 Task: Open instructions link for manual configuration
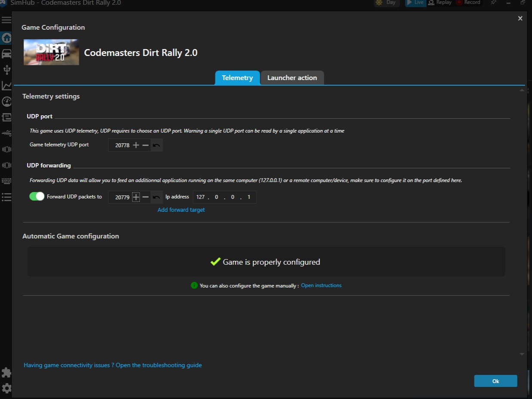321,285
